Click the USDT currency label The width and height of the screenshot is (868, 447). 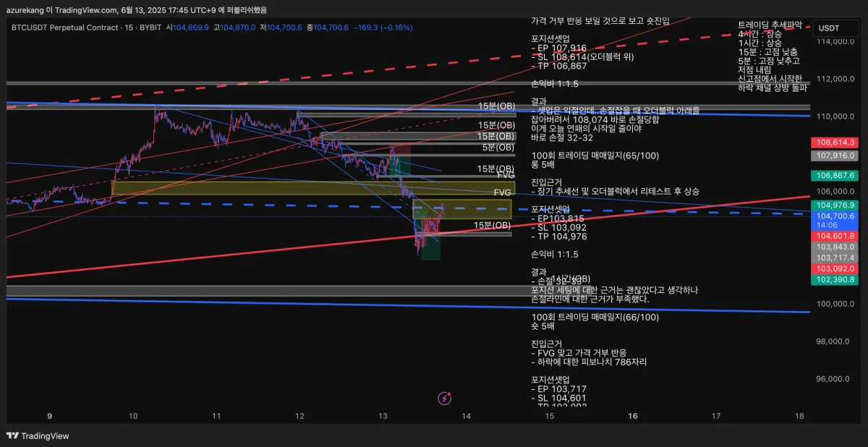click(x=829, y=28)
